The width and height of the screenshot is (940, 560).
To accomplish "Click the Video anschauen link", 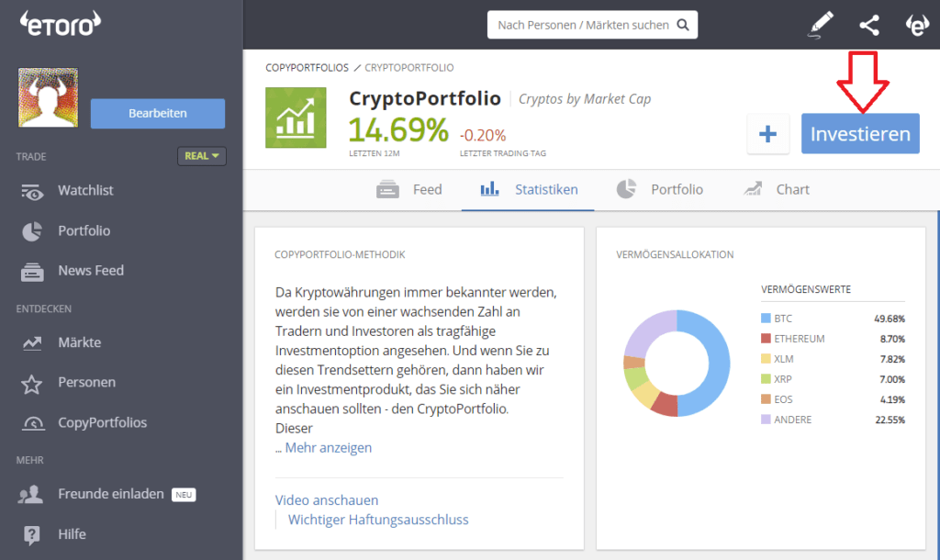I will (x=327, y=500).
